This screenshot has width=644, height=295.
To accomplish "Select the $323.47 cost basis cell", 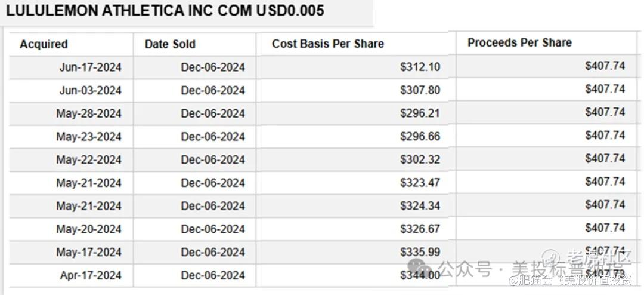I will click(420, 183).
